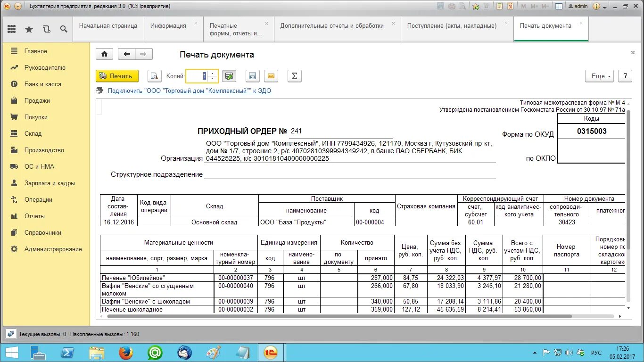Open the Еще dropdown menu
This screenshot has height=362, width=644.
[600, 76]
